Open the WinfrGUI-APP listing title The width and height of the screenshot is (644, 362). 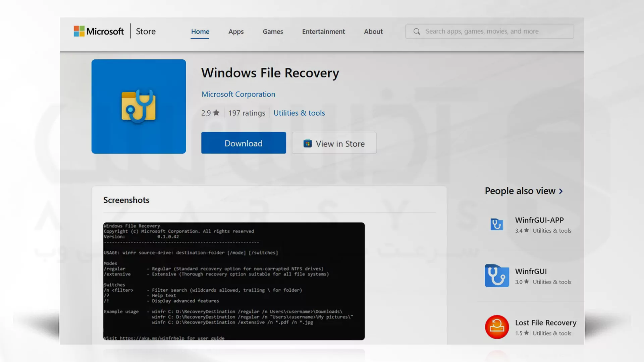[539, 220]
